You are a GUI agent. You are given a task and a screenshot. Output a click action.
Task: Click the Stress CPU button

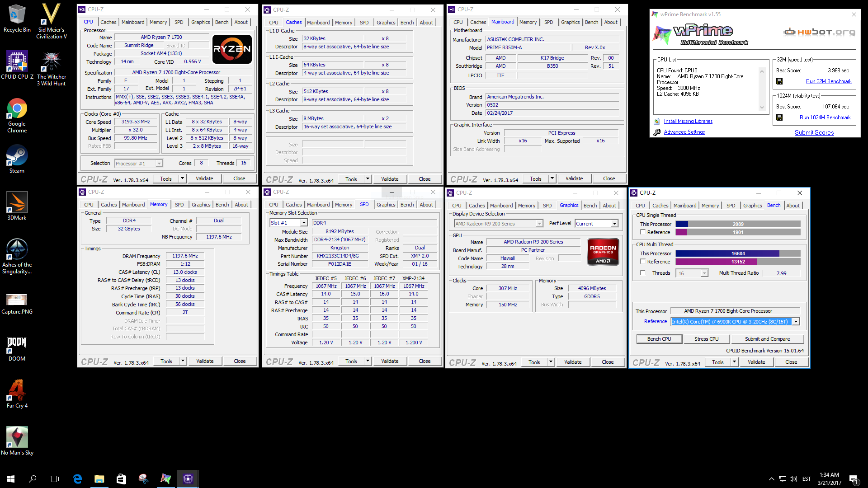707,339
